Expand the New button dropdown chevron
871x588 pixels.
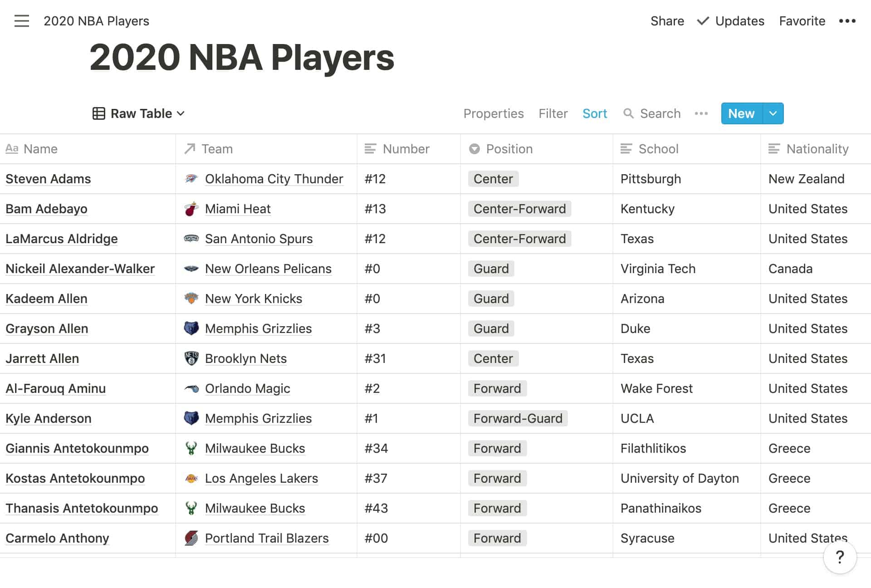pyautogui.click(x=773, y=113)
